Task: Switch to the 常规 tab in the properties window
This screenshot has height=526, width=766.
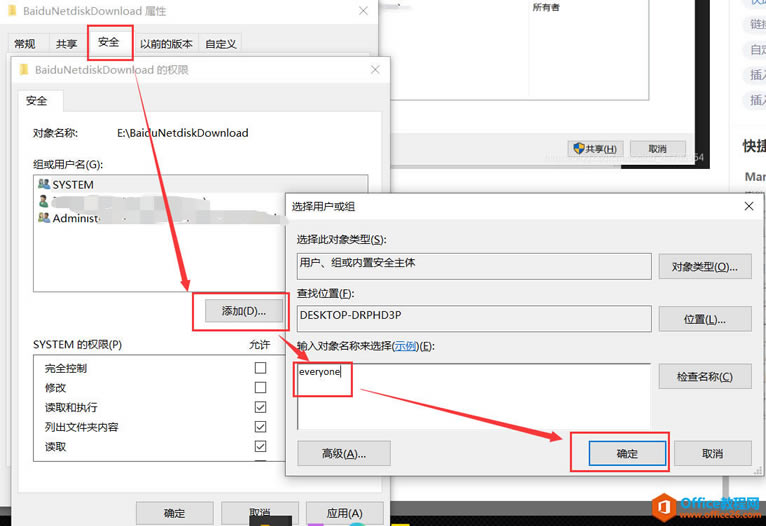Action: (25, 44)
